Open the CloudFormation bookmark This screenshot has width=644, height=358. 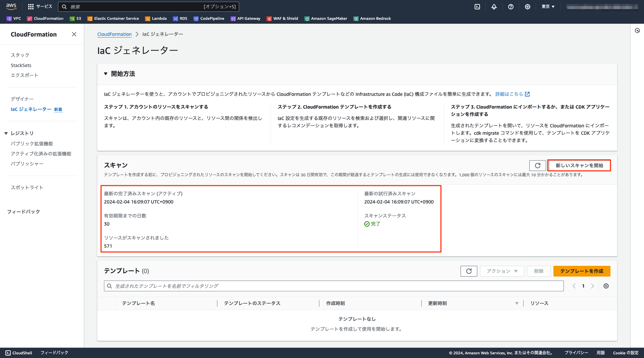[x=45, y=18]
